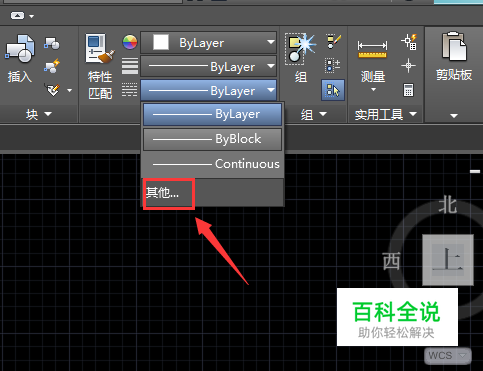Click the Group Edit icon with pencil
The image size is (483, 371).
(333, 41)
